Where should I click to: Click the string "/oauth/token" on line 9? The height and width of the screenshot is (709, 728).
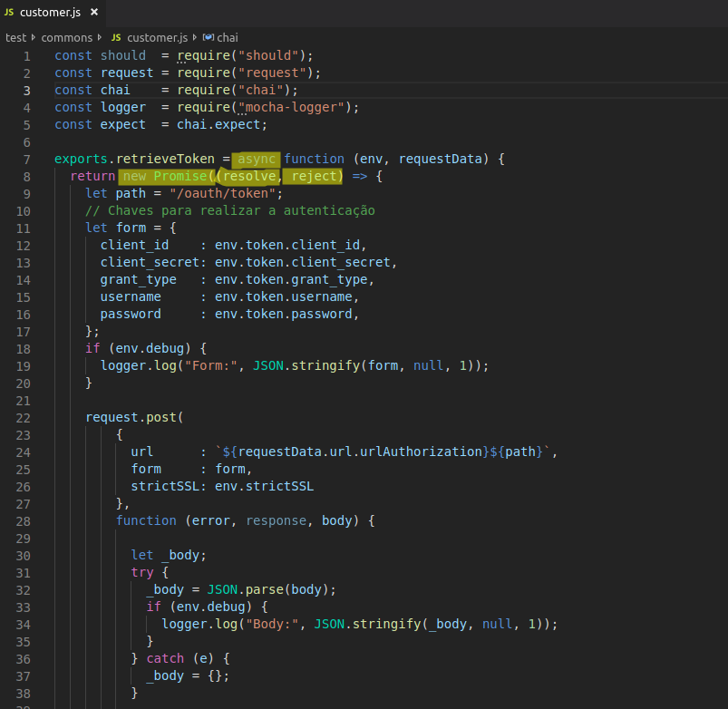click(222, 194)
